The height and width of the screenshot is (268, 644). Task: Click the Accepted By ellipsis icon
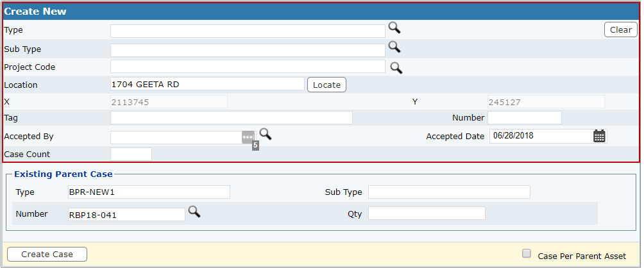pos(248,137)
